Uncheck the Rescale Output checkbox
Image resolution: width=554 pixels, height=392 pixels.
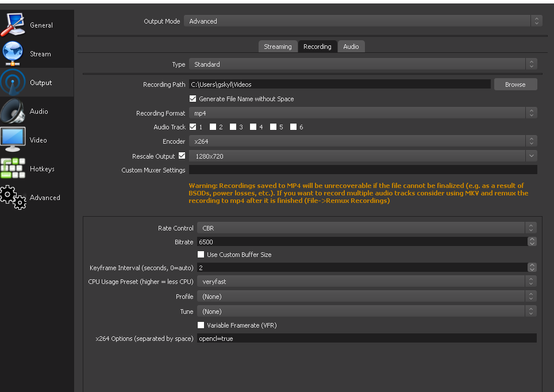182,156
